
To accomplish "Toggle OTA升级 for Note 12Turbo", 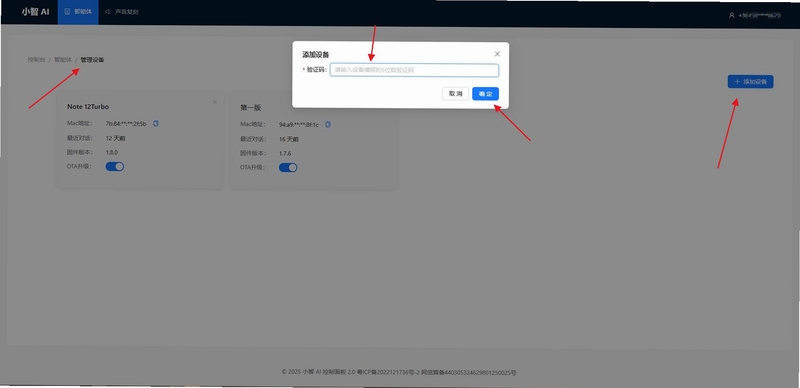I will pos(115,166).
